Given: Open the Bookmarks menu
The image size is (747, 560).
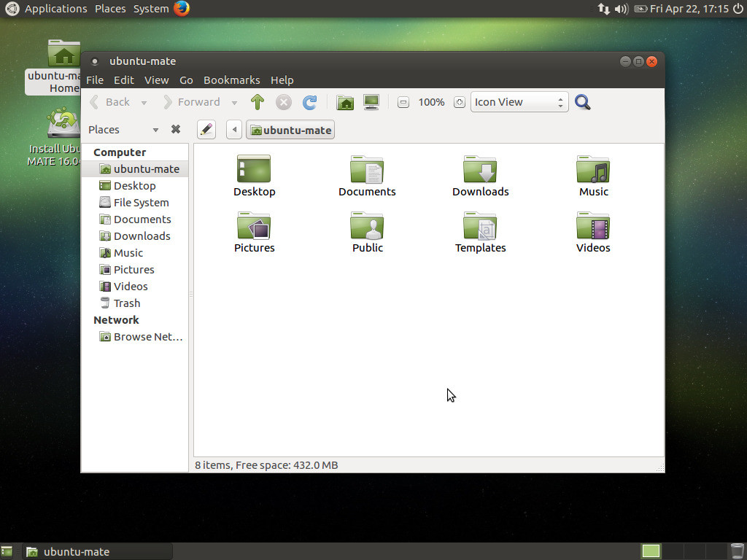Looking at the screenshot, I should coord(231,80).
